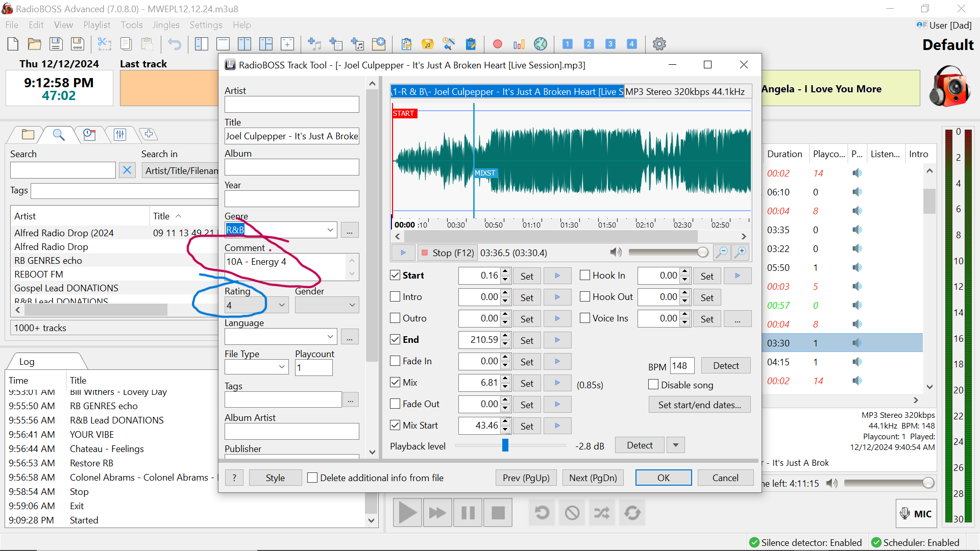Check Delete additional info from file
The height and width of the screenshot is (551, 980).
pos(312,478)
